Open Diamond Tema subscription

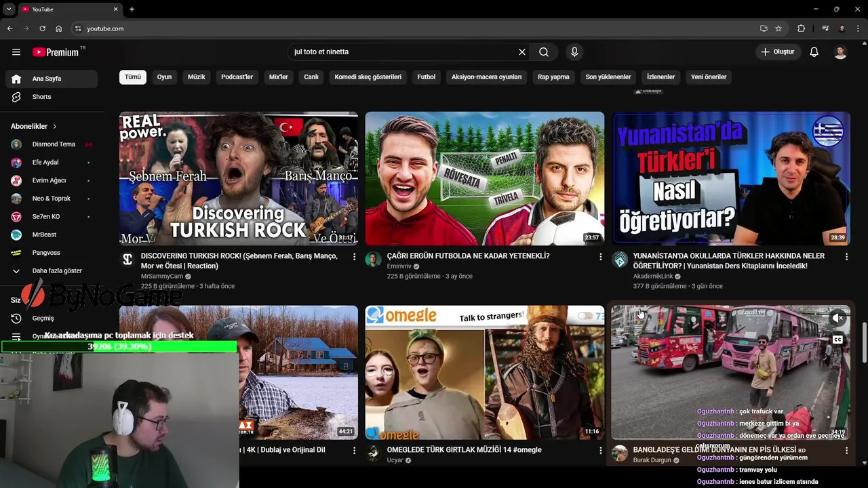pos(52,144)
